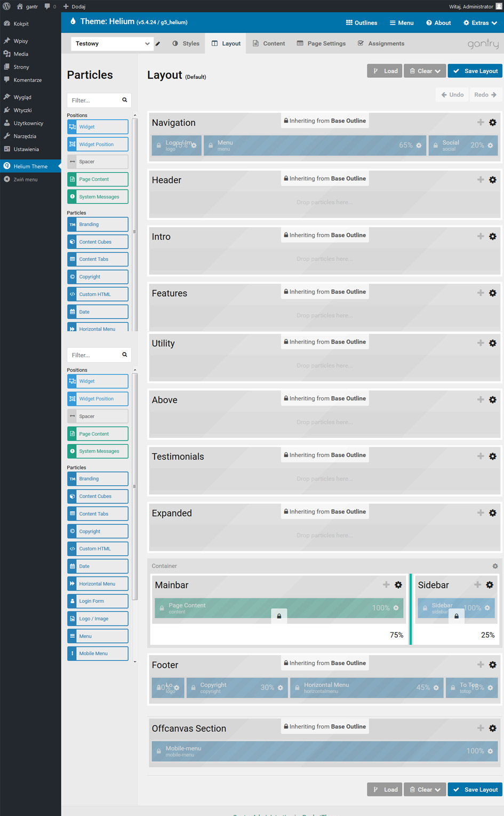Viewport: 504px width, 816px height.
Task: Open Wygląd in WordPress sidebar
Action: [x=30, y=97]
